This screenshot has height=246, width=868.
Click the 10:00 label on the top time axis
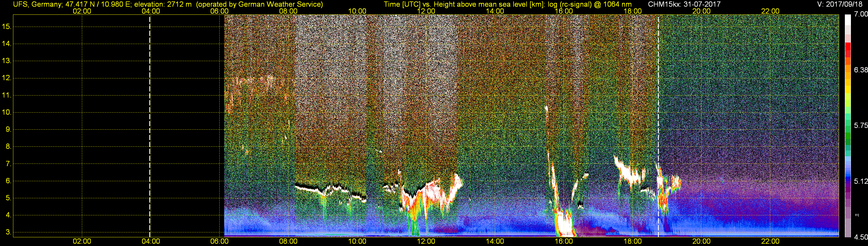tap(357, 11)
